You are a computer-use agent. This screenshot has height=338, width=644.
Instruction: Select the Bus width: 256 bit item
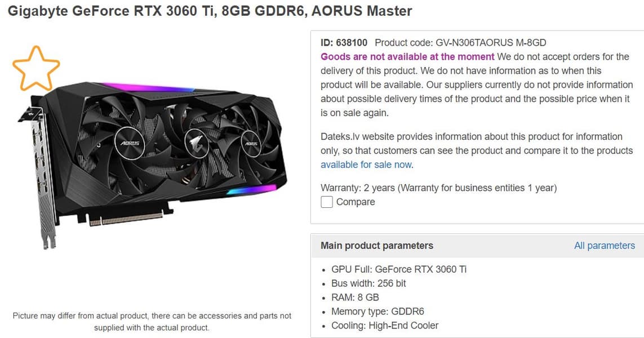point(368,283)
